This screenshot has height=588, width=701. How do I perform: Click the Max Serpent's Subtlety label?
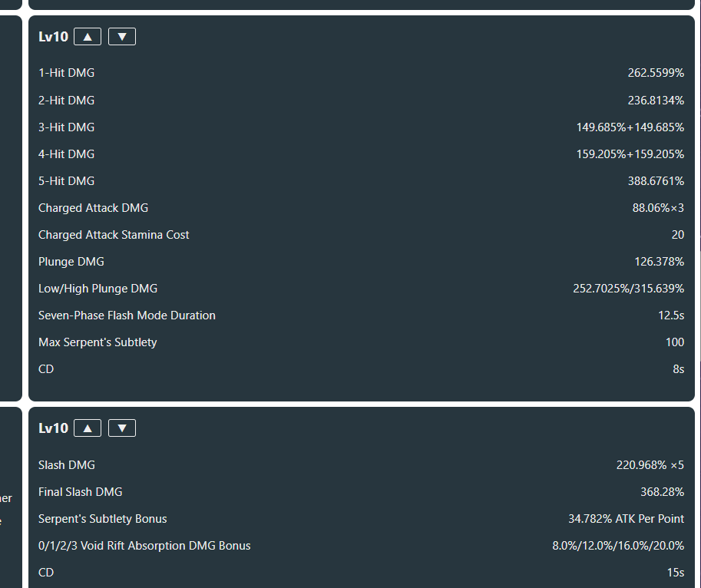tap(98, 342)
